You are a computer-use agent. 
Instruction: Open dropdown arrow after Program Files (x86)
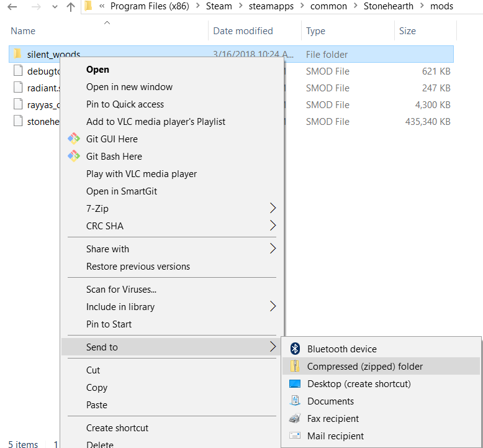point(198,6)
